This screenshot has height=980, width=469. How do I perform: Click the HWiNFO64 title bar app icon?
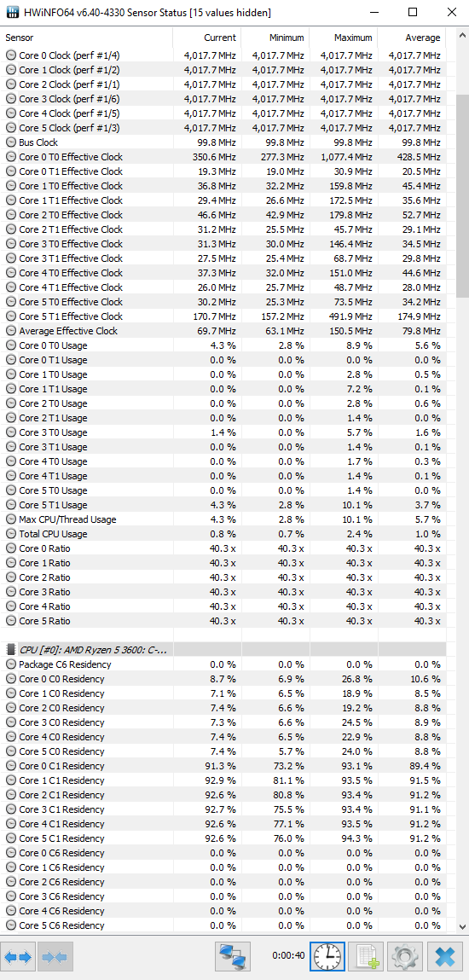point(12,12)
